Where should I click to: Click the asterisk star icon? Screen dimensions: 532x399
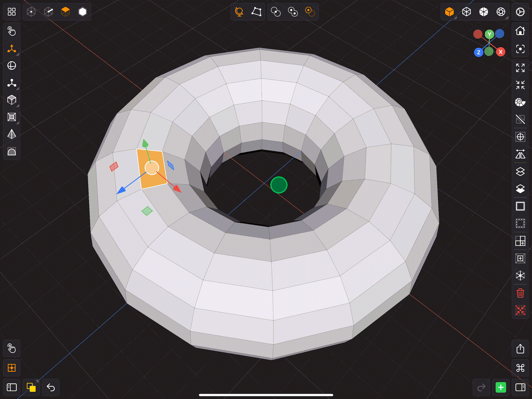(520, 275)
